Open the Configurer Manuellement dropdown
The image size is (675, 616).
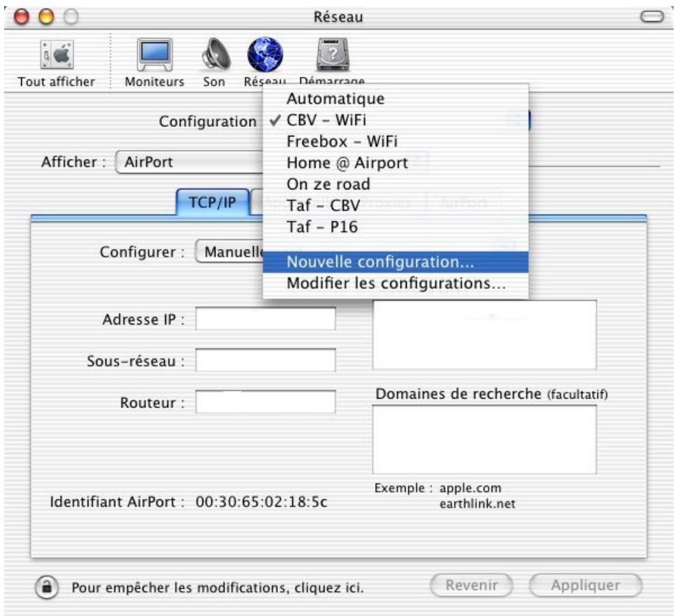pos(229,251)
